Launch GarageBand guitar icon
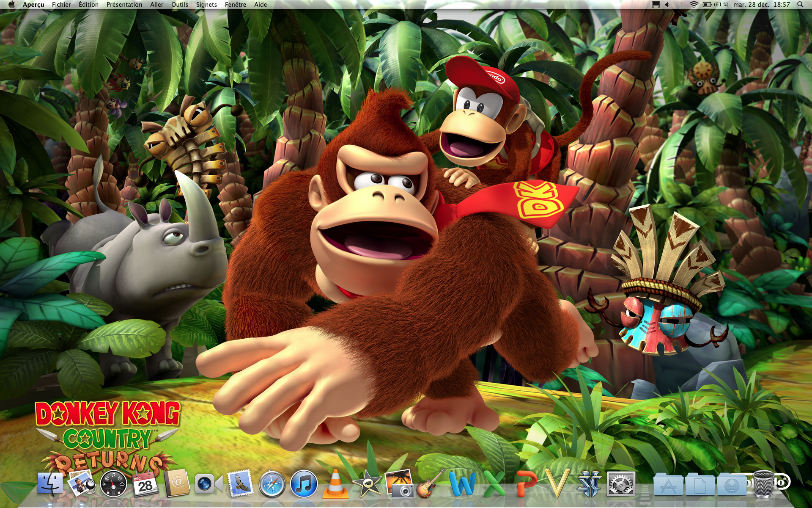The width and height of the screenshot is (812, 508). pos(431,484)
